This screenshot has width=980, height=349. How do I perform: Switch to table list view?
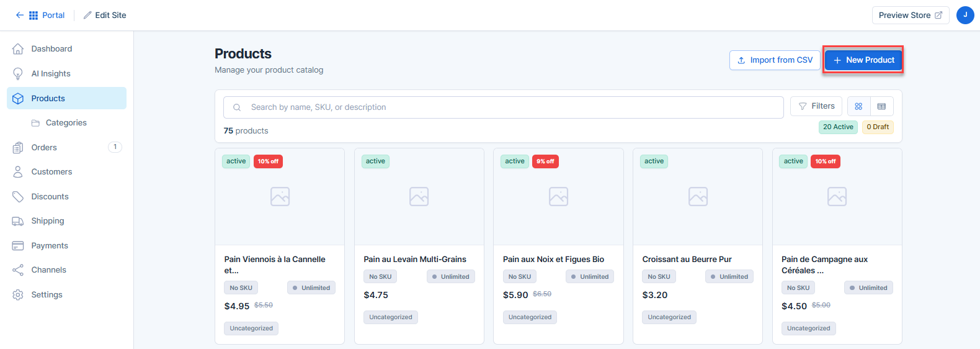pyautogui.click(x=881, y=106)
